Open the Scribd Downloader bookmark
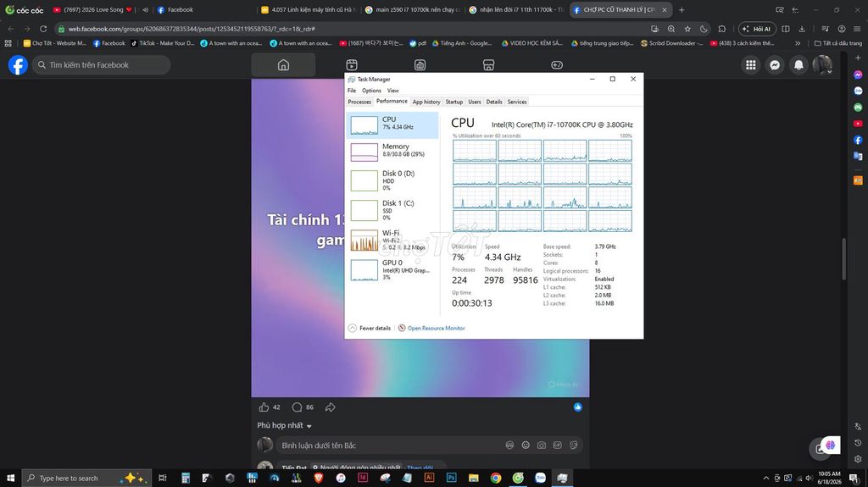 671,43
